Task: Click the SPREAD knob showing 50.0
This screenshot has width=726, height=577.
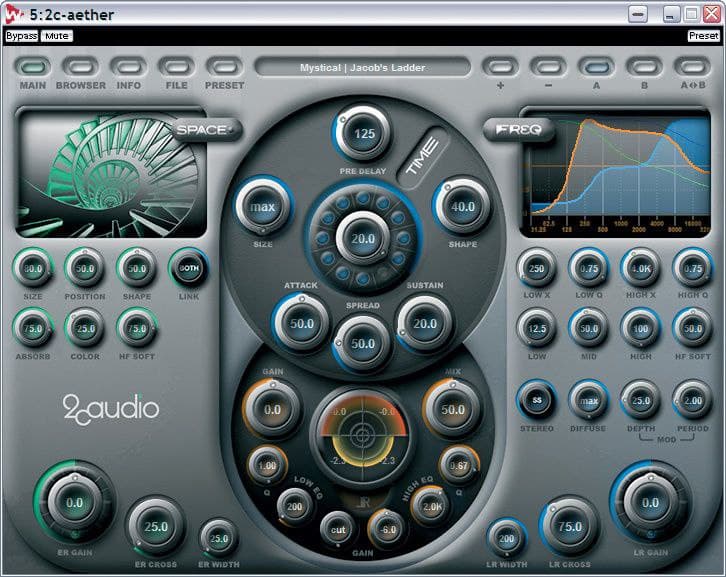Action: point(363,344)
